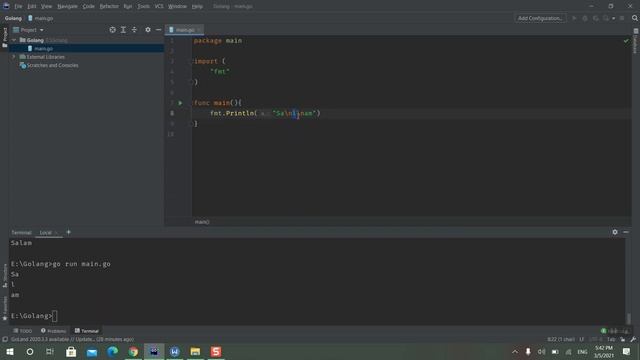The image size is (640, 360).
Task: Click the GoLand update available notification
Action: coord(72,339)
